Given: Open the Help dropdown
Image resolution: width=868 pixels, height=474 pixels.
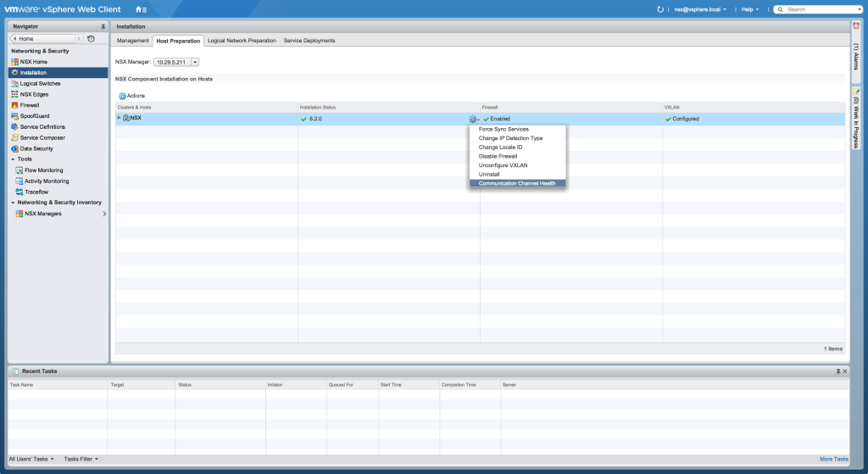Looking at the screenshot, I should [x=750, y=9].
